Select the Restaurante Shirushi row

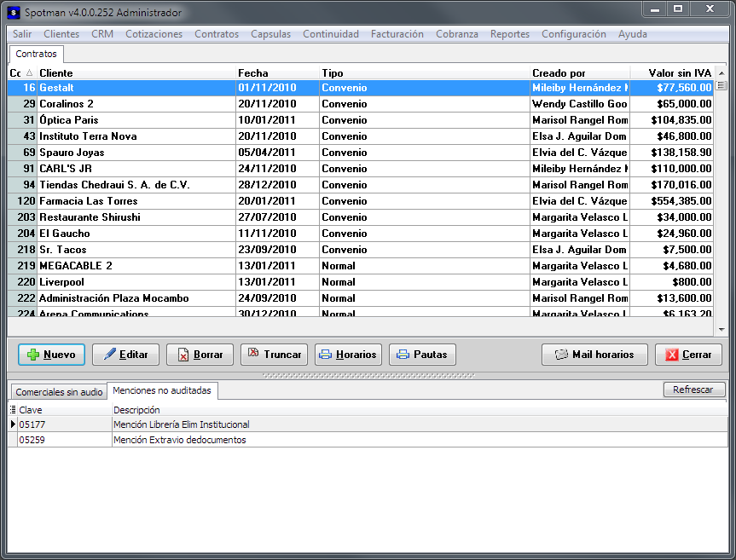361,217
